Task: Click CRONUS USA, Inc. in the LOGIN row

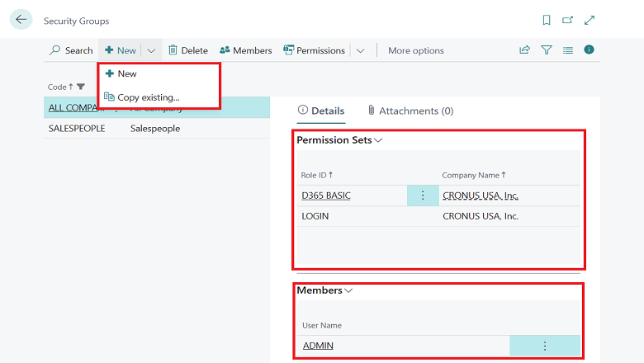Action: [481, 216]
